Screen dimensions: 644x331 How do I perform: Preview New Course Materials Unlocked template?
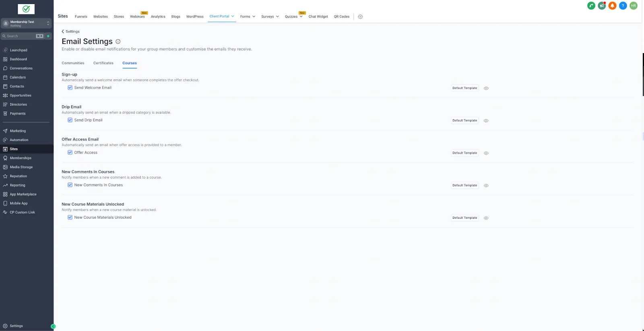click(486, 218)
